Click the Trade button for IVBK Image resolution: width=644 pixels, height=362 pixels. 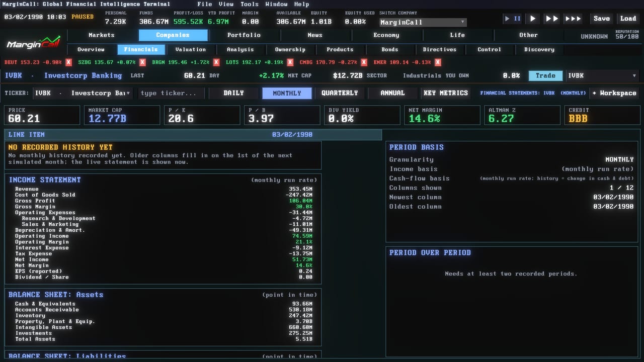(x=545, y=75)
